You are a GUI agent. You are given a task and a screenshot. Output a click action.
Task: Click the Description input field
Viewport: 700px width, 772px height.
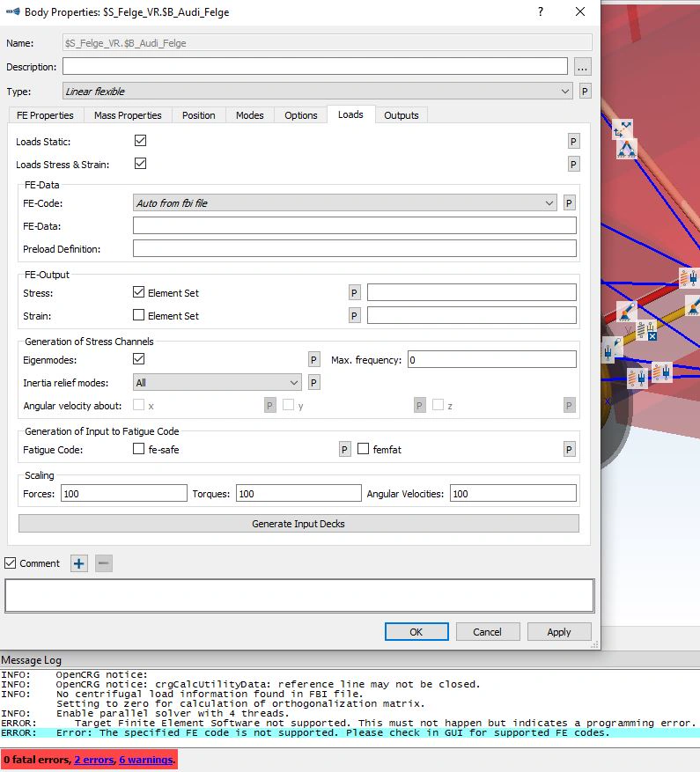pyautogui.click(x=315, y=67)
